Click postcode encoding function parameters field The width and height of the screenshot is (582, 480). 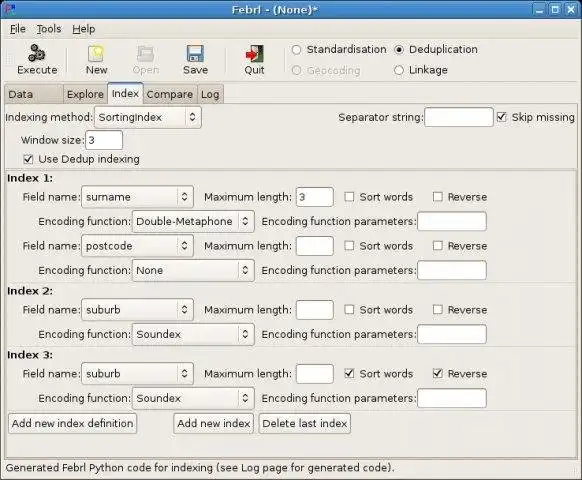[452, 270]
